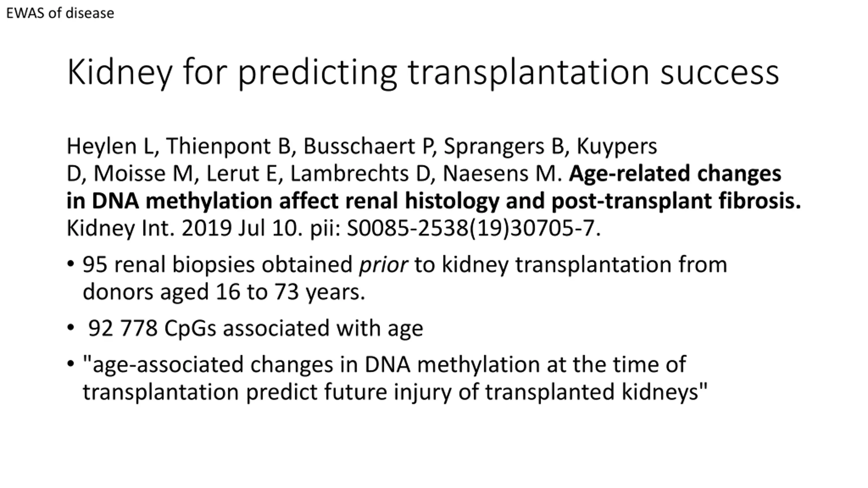Click the text 'CpGs associated with age'

pyautogui.click(x=294, y=329)
